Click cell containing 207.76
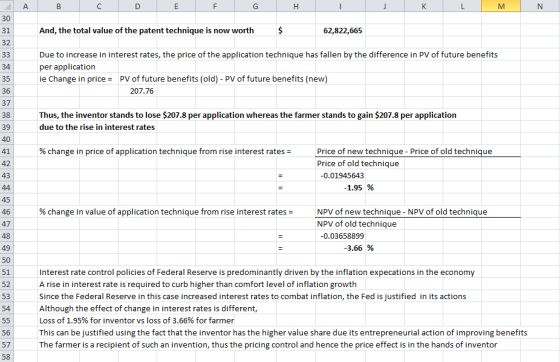The width and height of the screenshot is (560, 362). pos(142,91)
